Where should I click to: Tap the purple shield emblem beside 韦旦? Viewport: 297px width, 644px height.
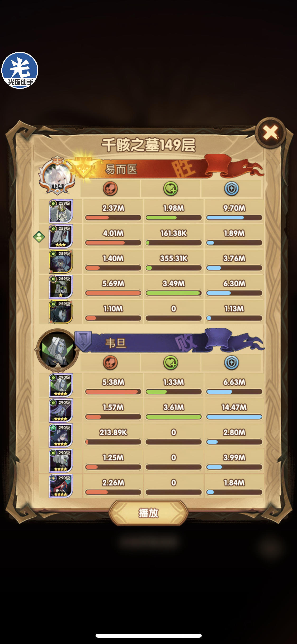coord(83,340)
